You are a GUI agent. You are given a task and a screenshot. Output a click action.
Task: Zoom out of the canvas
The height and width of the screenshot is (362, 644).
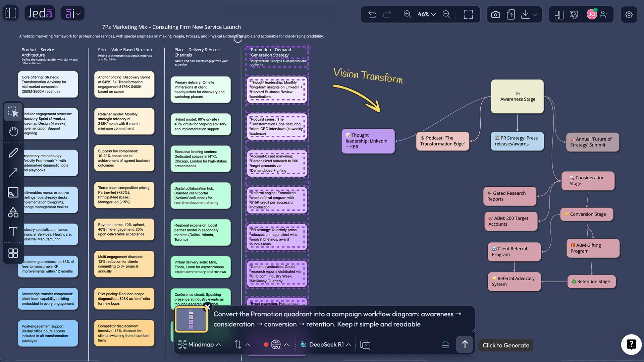pyautogui.click(x=446, y=14)
